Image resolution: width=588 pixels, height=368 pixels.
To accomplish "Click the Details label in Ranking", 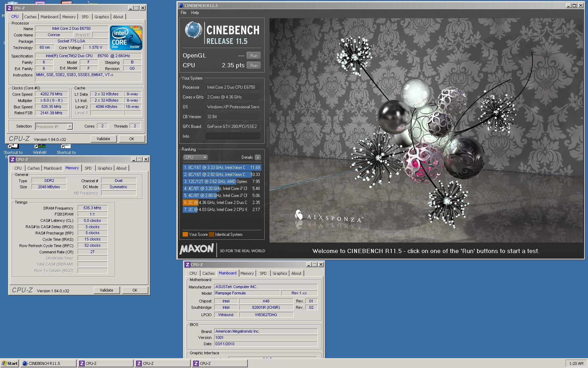I will point(247,157).
